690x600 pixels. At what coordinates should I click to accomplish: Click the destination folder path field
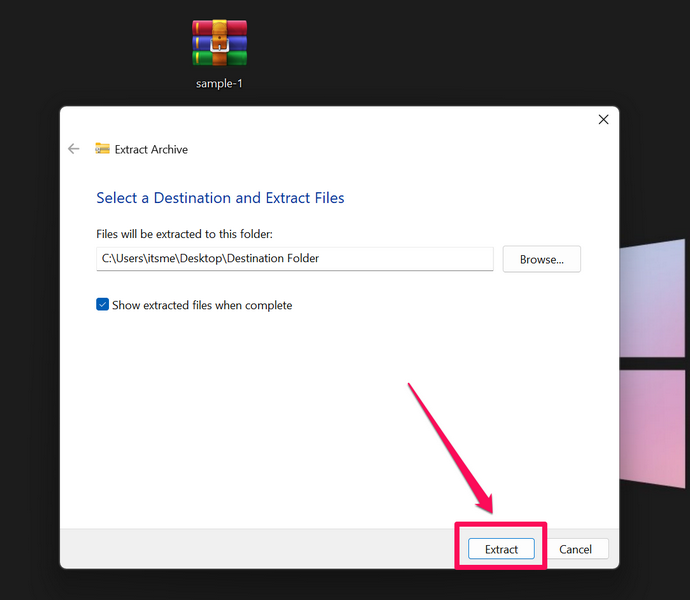(294, 259)
